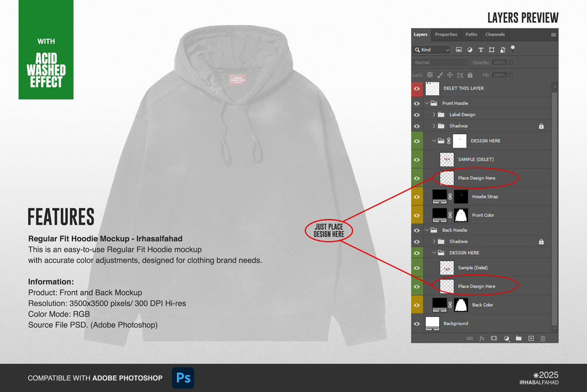Screen dimensions: 587x392
Task: Delete layer using the trash icon
Action: tap(543, 338)
